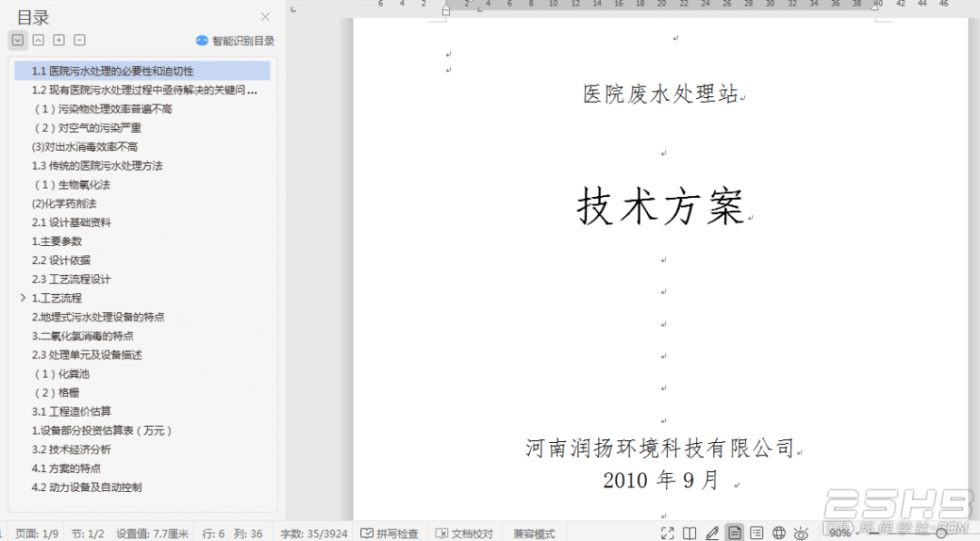Click the 字数: 35/3924 word count
The image size is (980, 541).
tap(314, 534)
